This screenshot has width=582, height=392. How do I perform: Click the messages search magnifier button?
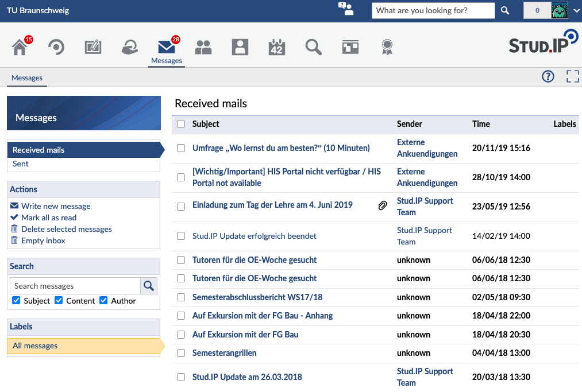[149, 286]
